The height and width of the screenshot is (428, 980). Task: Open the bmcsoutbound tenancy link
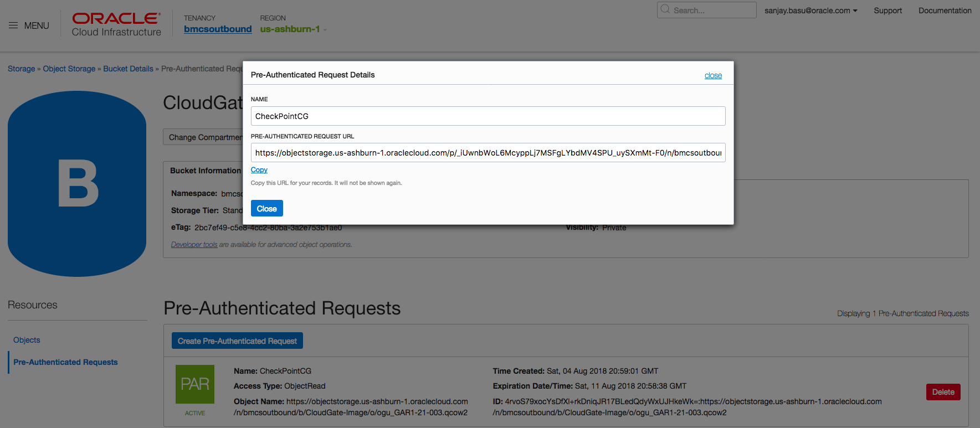click(x=218, y=29)
